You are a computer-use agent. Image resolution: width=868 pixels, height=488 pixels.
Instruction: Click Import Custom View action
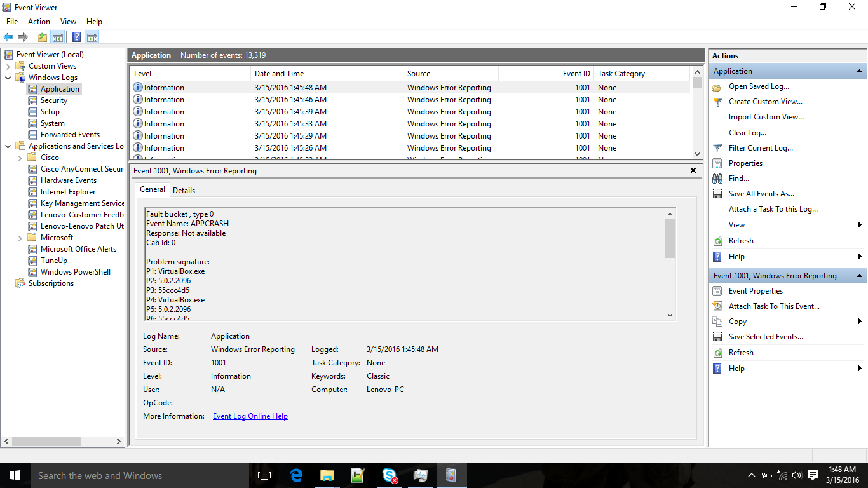coord(766,117)
